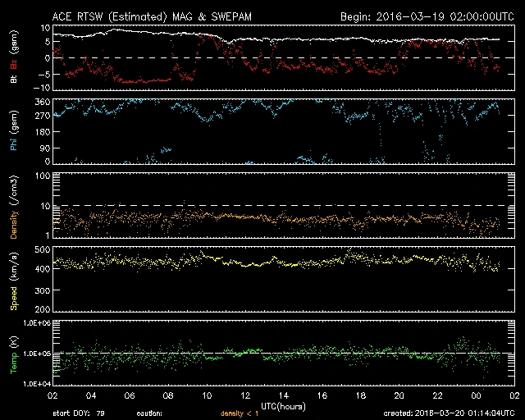Click the ACE RTSW (Estimated) MAG & SWEPAM title
Screen dimensions: 525x420
(152, 16)
